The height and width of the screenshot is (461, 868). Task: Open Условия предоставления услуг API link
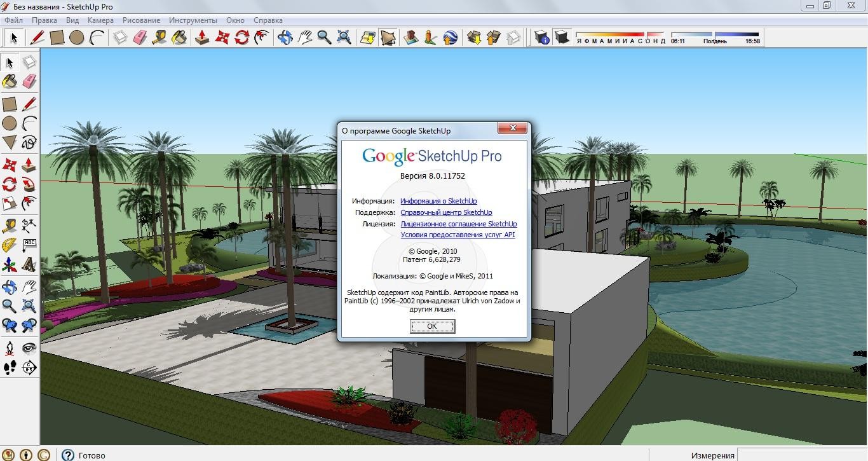(x=458, y=235)
